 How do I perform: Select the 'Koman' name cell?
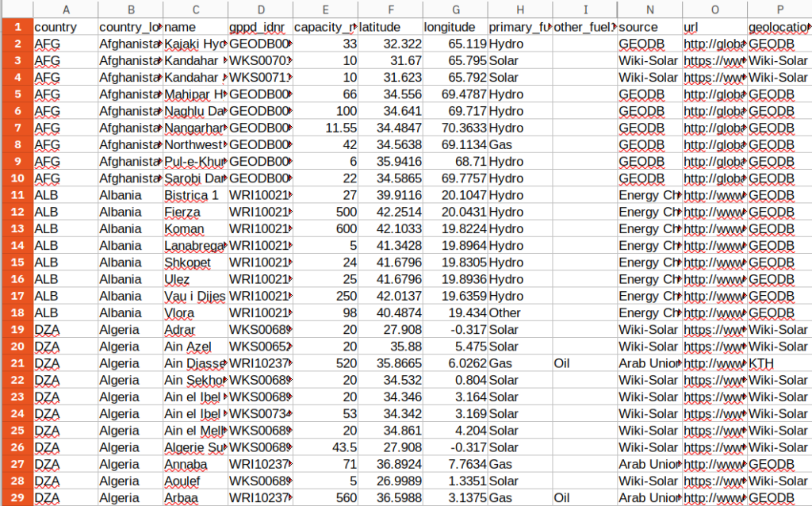click(x=196, y=229)
